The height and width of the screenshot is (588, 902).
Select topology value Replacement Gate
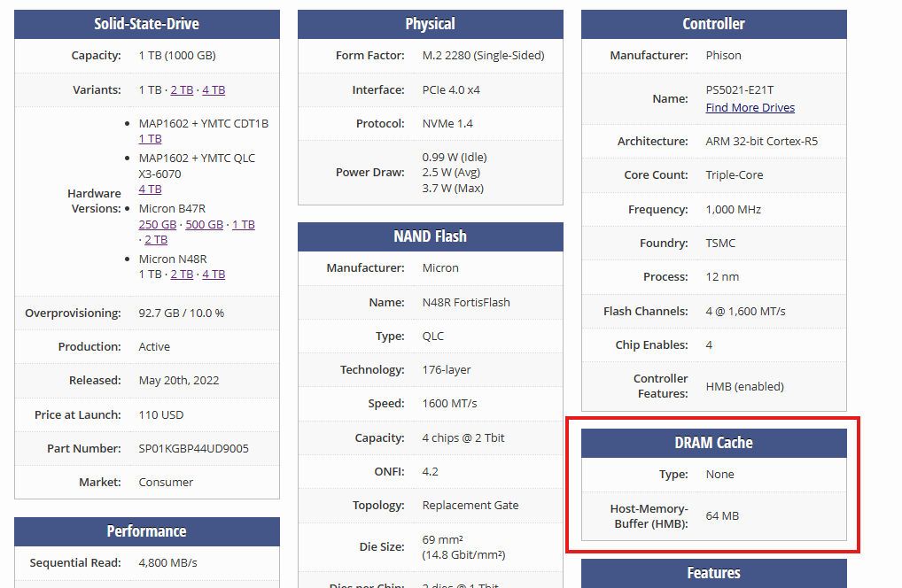(x=470, y=506)
